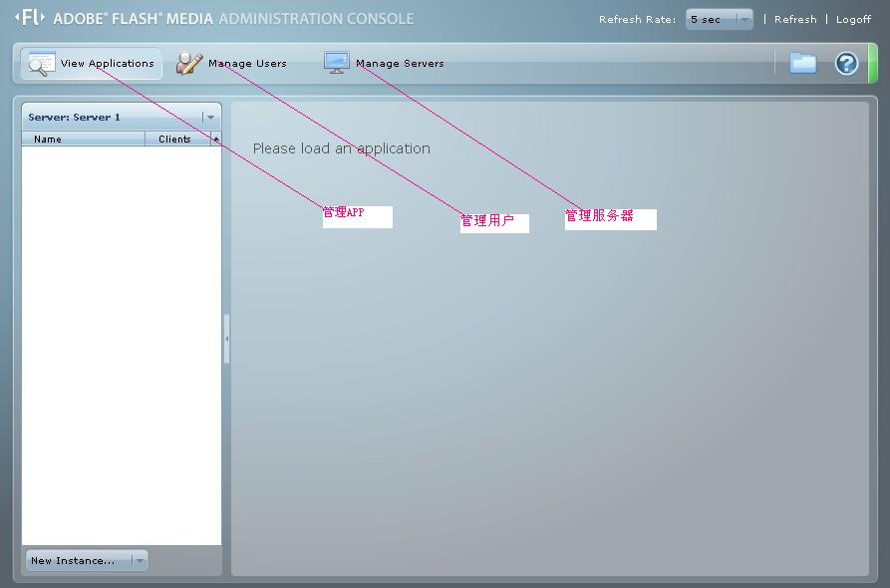Click the Logoff link
Screen dimensions: 890x588
pyautogui.click(x=853, y=19)
